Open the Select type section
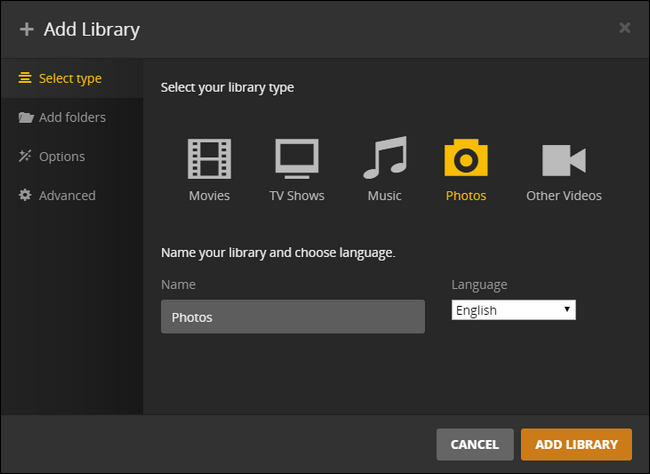This screenshot has width=650, height=474. pyautogui.click(x=70, y=78)
